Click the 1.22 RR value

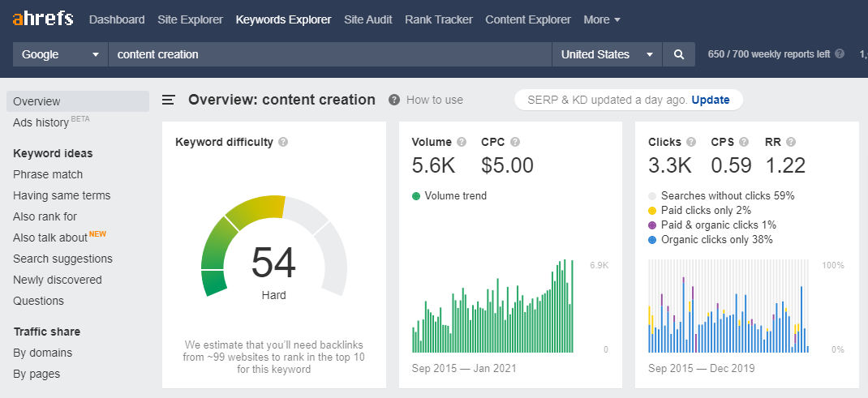tap(785, 165)
